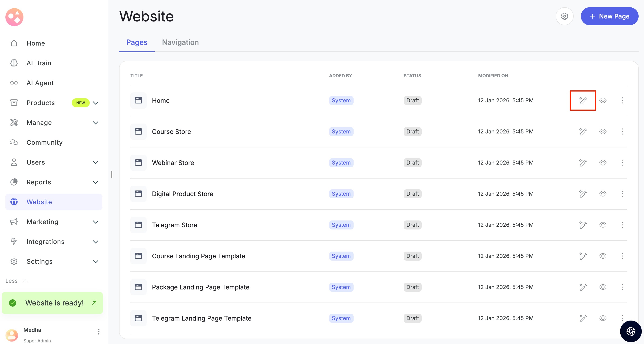Preview Package Landing Page Template
The width and height of the screenshot is (644, 344).
pyautogui.click(x=603, y=287)
